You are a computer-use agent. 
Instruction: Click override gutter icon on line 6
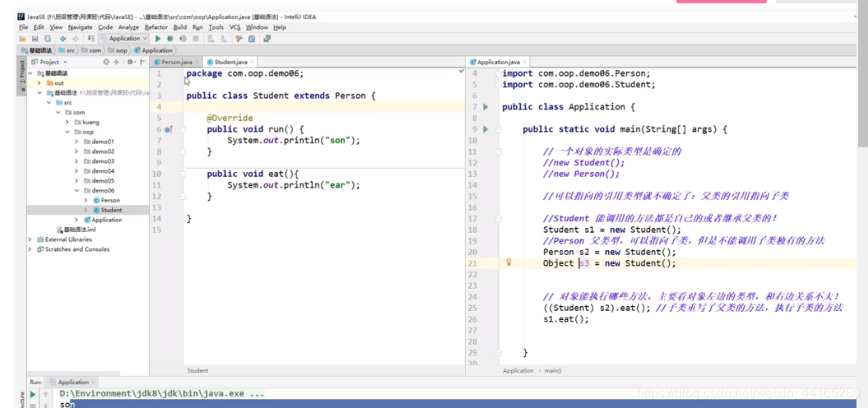tap(169, 129)
